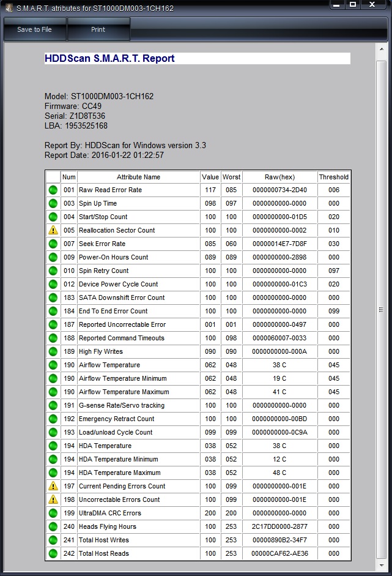Screen dimensions: 392x576
Task: Click the vertical scrollbar thumb grip
Action: pos(382,310)
